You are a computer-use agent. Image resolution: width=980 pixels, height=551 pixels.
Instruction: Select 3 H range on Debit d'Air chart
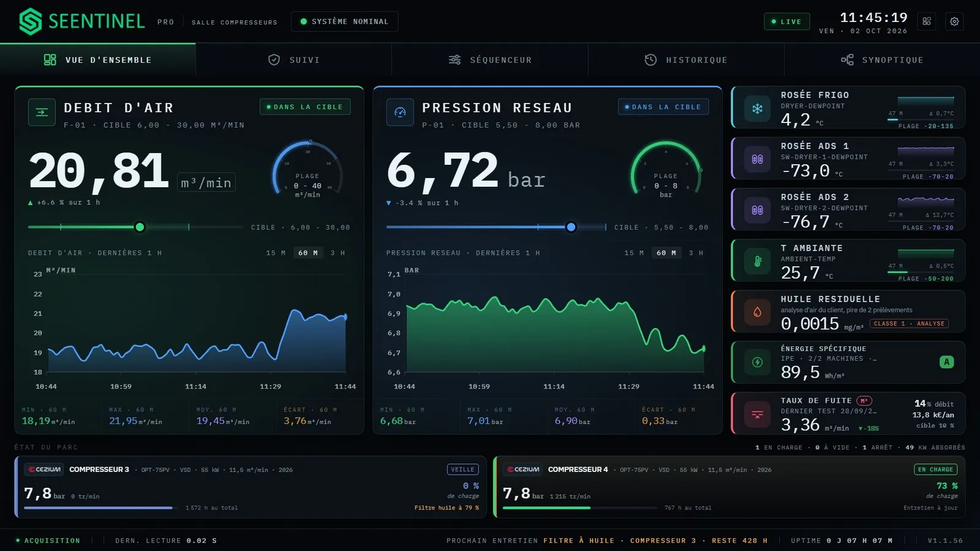coord(337,253)
